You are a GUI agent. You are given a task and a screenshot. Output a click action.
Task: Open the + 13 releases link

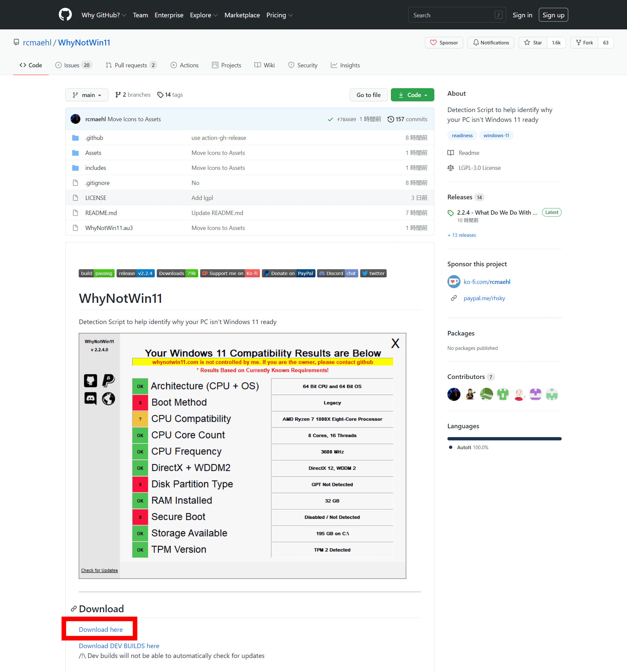point(461,235)
